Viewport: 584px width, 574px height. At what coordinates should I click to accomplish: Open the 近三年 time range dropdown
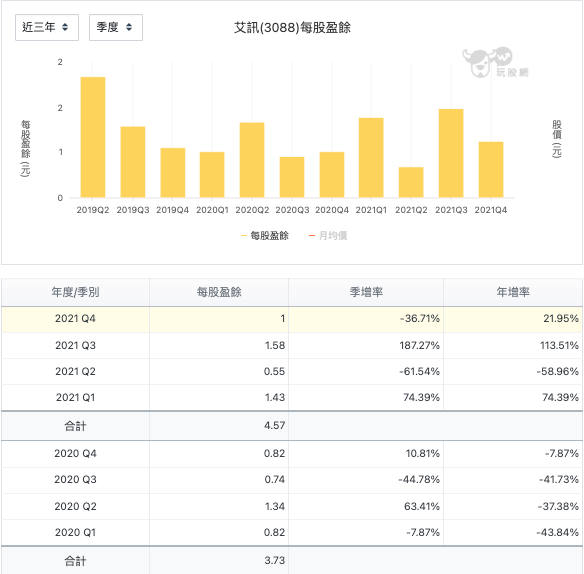tap(47, 27)
